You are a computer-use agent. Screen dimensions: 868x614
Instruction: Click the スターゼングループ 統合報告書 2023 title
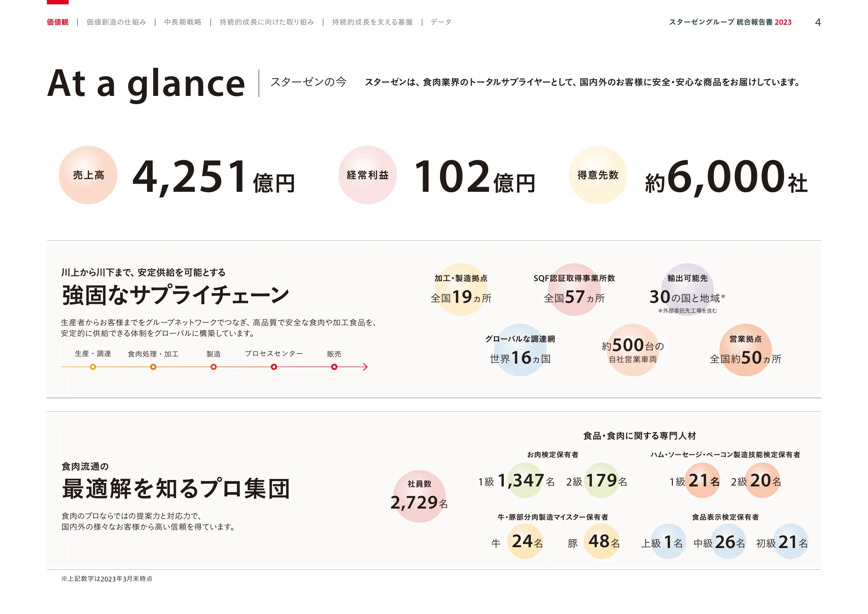(730, 22)
